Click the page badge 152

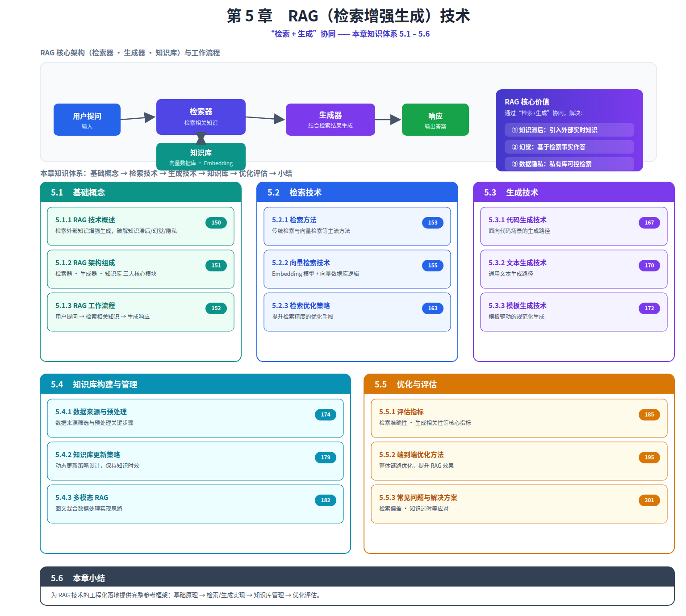coord(216,308)
